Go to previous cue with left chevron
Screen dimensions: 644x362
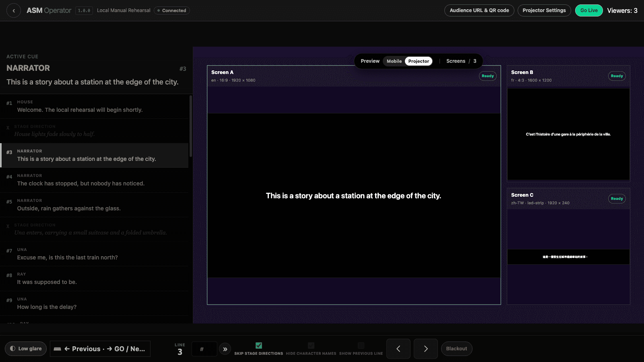(x=398, y=349)
